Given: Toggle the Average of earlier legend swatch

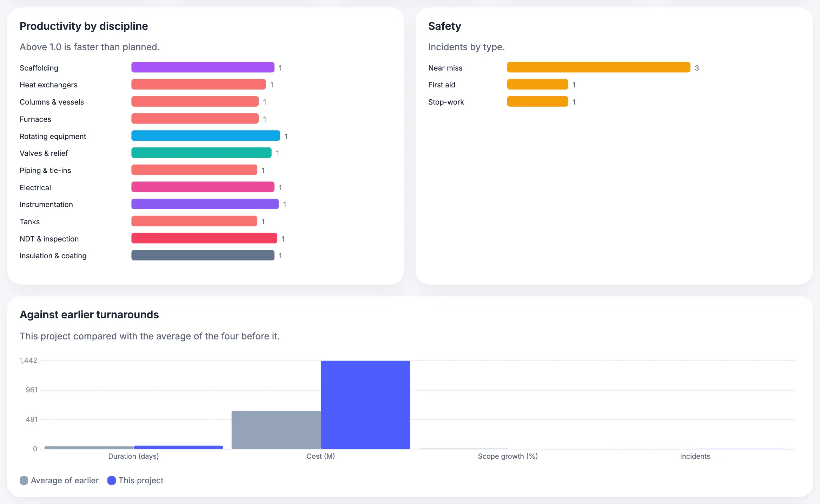Looking at the screenshot, I should click(x=24, y=480).
